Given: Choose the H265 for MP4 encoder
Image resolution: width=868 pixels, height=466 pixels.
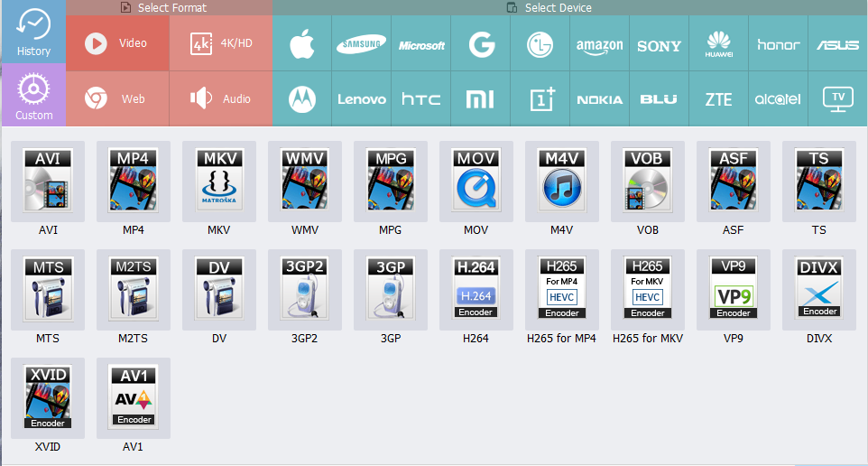Looking at the screenshot, I should [x=562, y=290].
